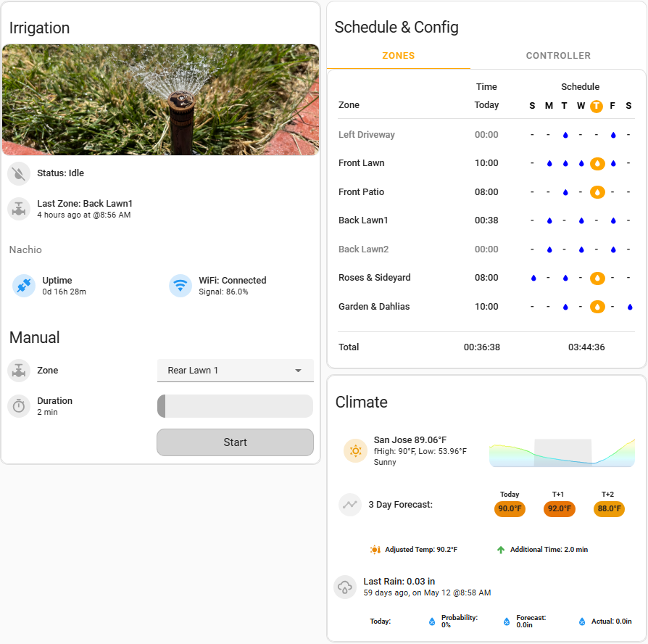Click the Garden & Dahlias zone name

(x=374, y=307)
